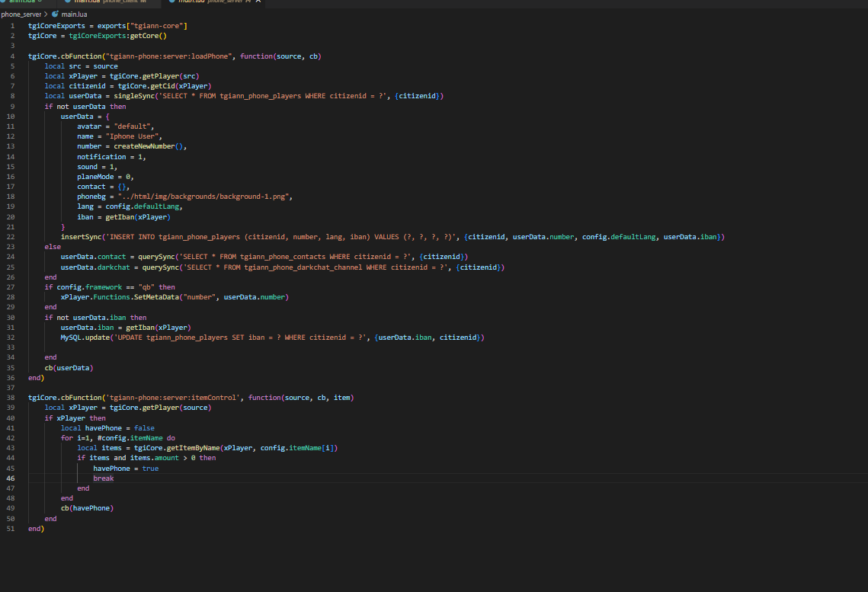The height and width of the screenshot is (592, 868).
Task: Click the singleSync function name
Action: [x=134, y=96]
